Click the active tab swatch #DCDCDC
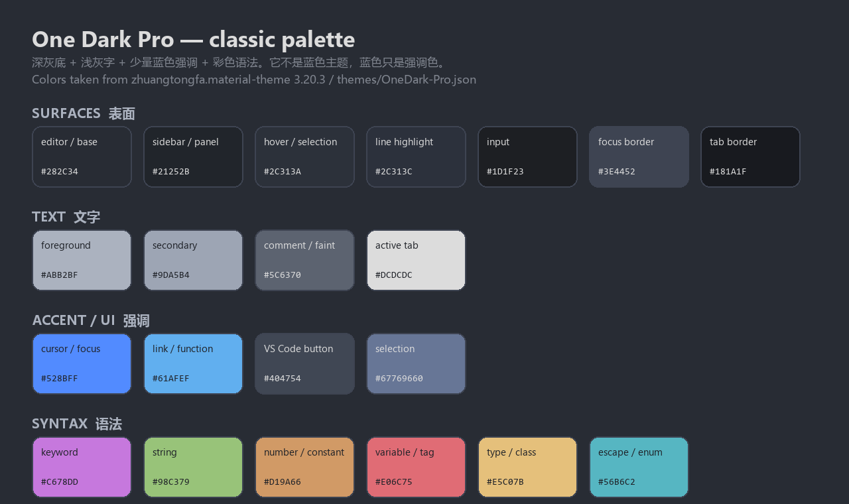Viewport: 849px width, 504px height. click(x=416, y=260)
